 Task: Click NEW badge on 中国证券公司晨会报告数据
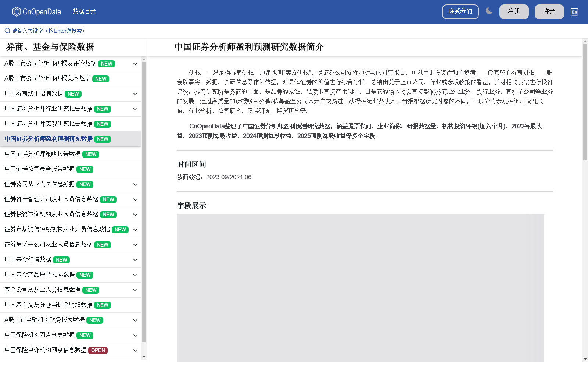[85, 169]
